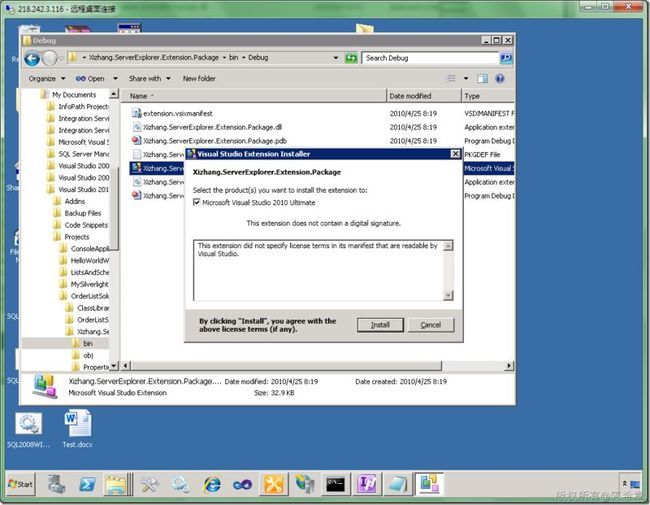Launch PowerShell from taskbar
650x505 pixels.
pyautogui.click(x=87, y=484)
